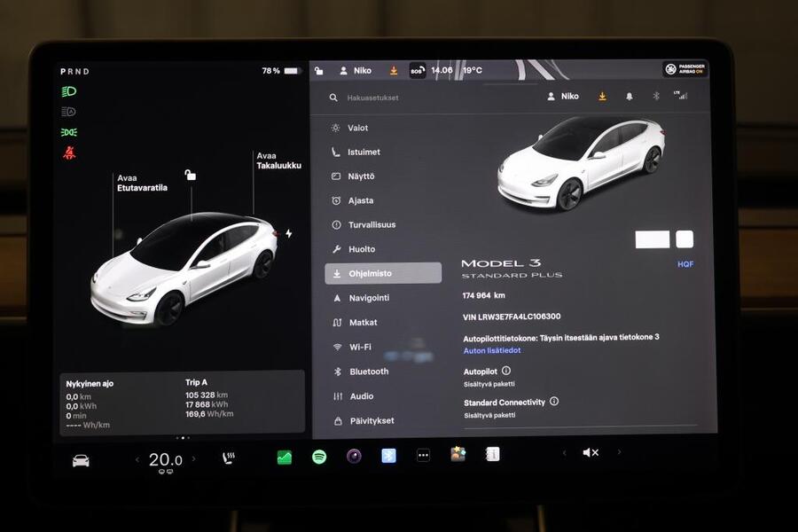Tap the orange software download icon
Viewport: 798px width, 532px height.
click(x=602, y=96)
